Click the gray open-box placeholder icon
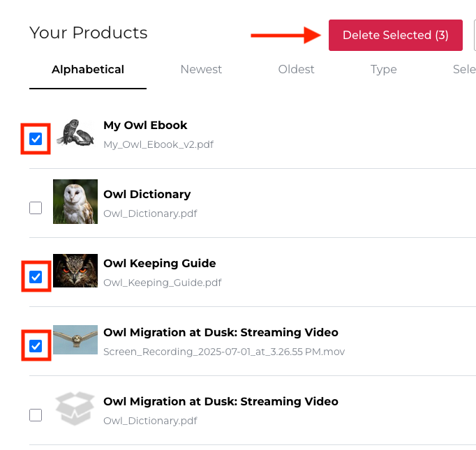The image size is (476, 450). (75, 409)
